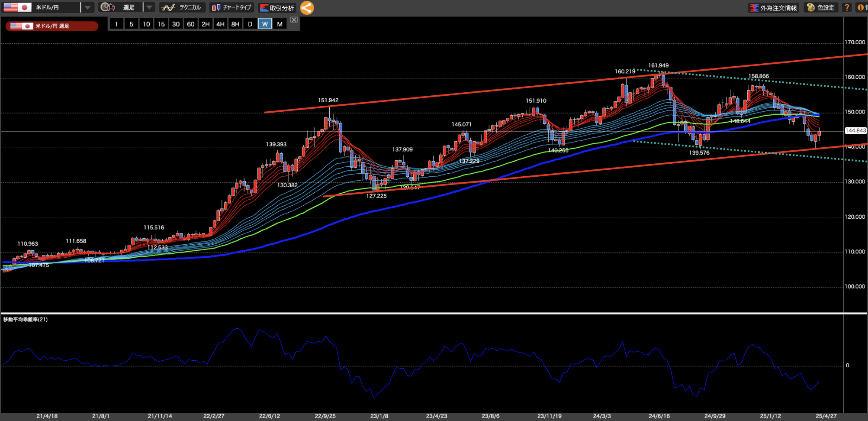Switch to 10 minute timeframe
The height and width of the screenshot is (421, 868).
pyautogui.click(x=146, y=24)
